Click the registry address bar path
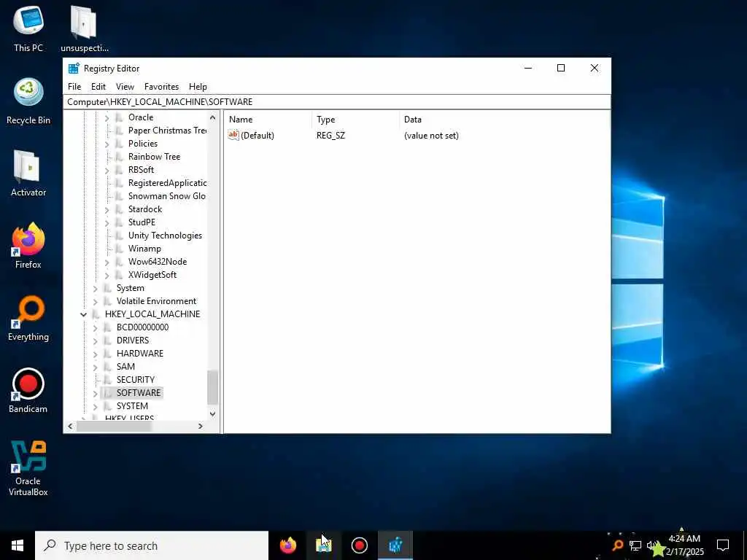This screenshot has width=747, height=560. [160, 102]
